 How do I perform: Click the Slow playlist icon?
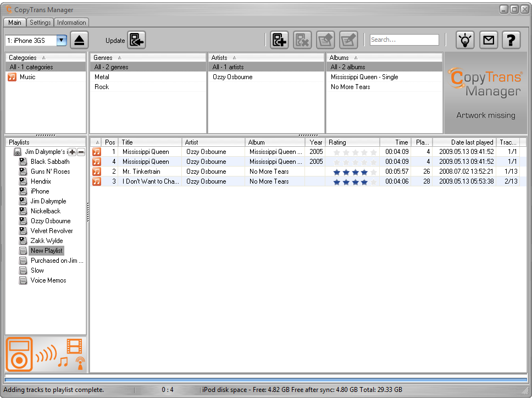pos(23,270)
